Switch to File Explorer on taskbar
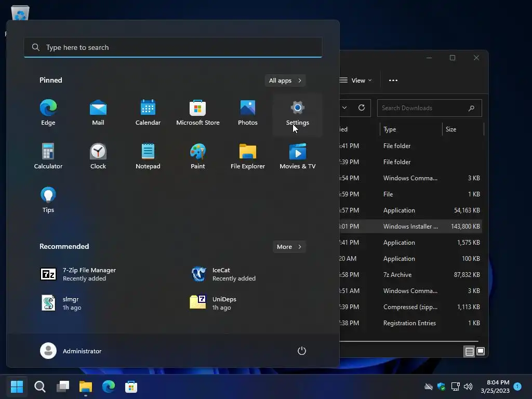The image size is (532, 399). click(x=86, y=387)
